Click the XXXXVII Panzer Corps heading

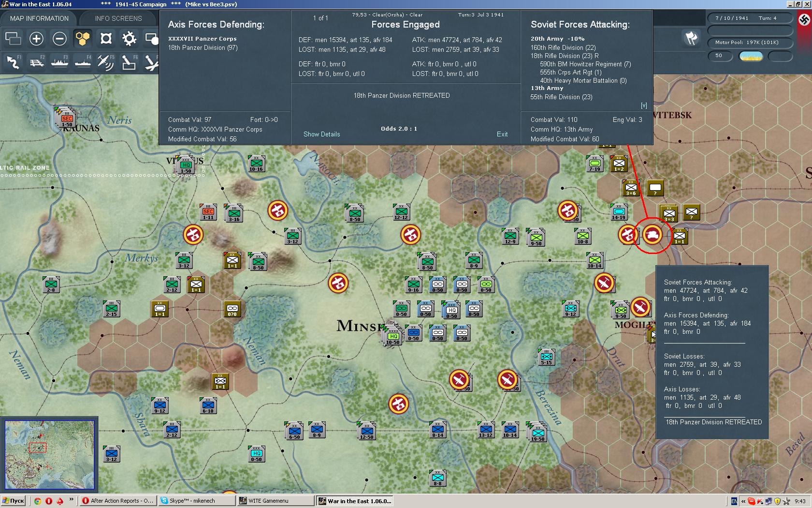coord(203,39)
